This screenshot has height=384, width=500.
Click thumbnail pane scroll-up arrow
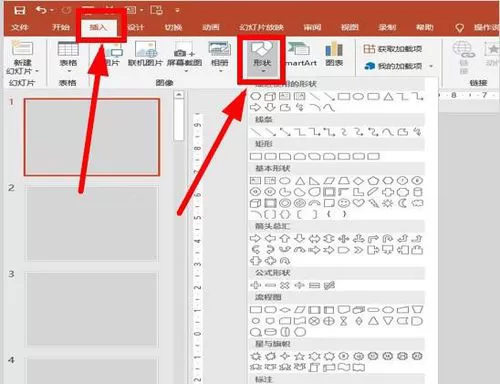(179, 95)
